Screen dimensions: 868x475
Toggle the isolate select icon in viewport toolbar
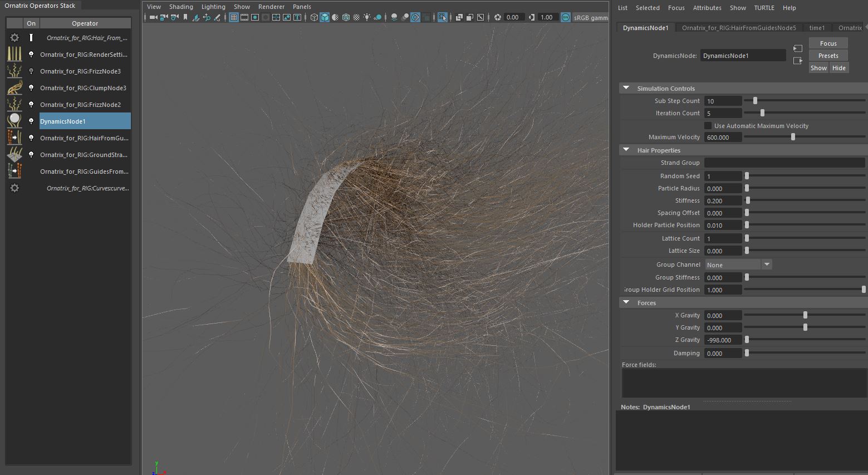coord(442,17)
